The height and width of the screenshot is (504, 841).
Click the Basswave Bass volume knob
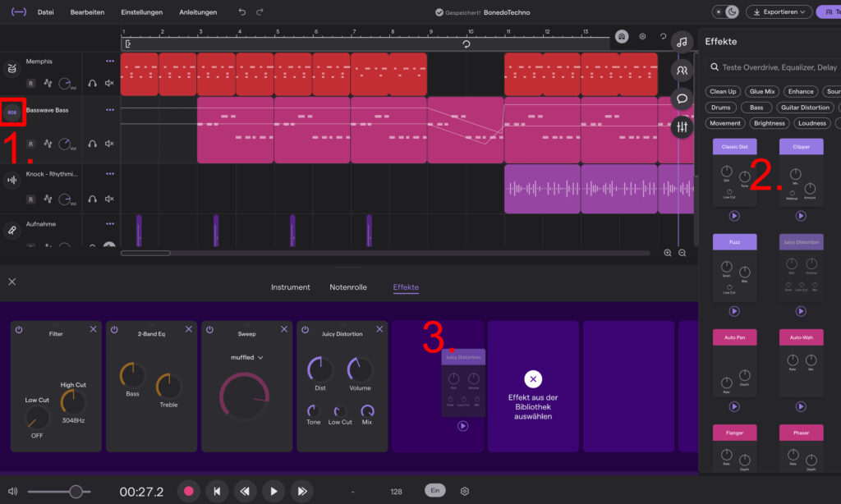coord(65,144)
